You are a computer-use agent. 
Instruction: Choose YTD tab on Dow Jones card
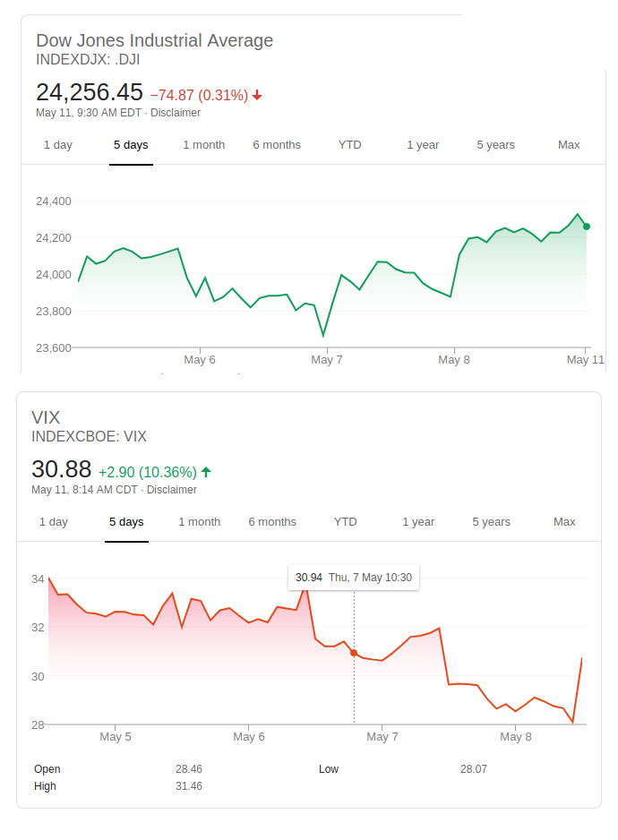click(x=349, y=145)
